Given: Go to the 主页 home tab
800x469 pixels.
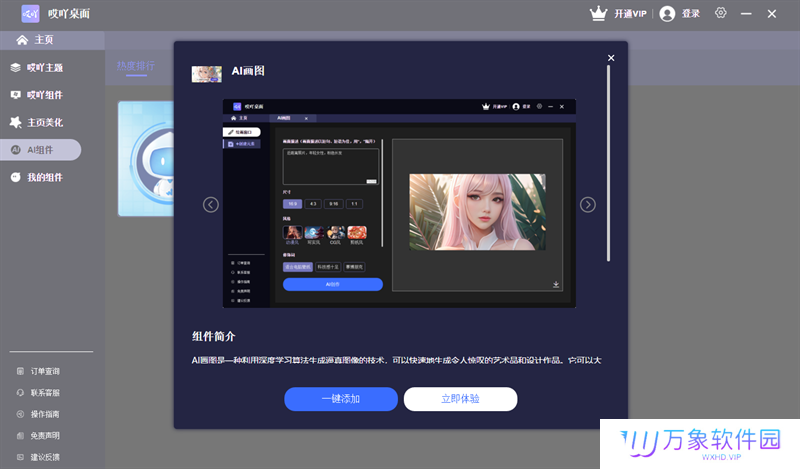Looking at the screenshot, I should coord(53,40).
